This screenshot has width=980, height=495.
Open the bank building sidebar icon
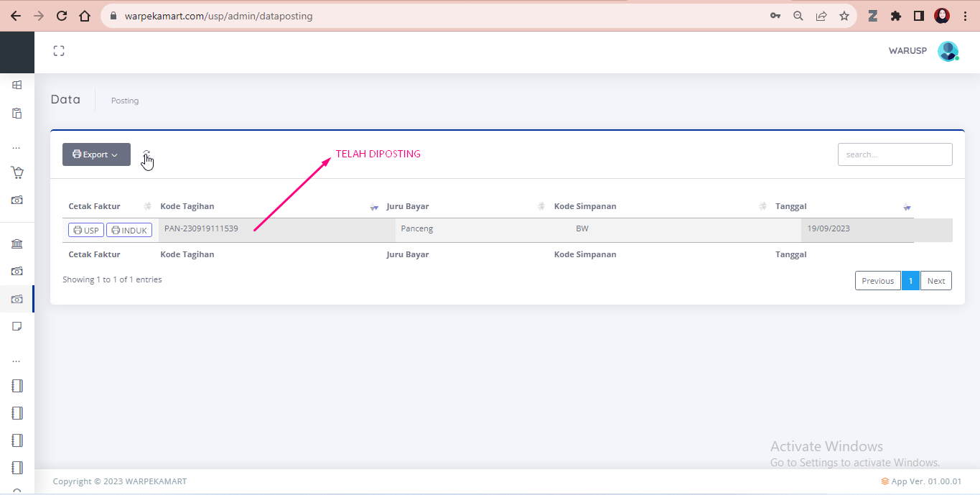(x=17, y=244)
